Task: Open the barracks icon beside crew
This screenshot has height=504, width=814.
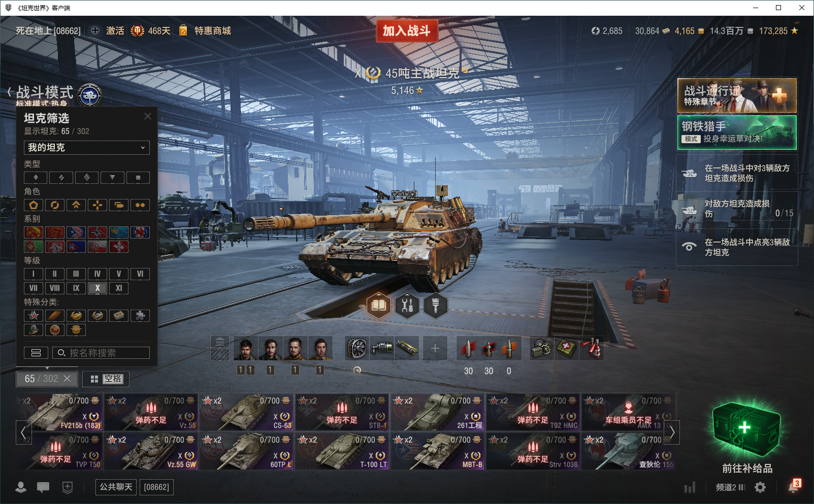Action: click(220, 348)
